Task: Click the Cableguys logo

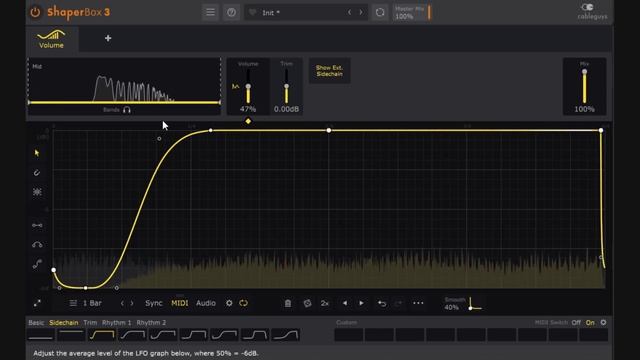Action: pyautogui.click(x=592, y=12)
